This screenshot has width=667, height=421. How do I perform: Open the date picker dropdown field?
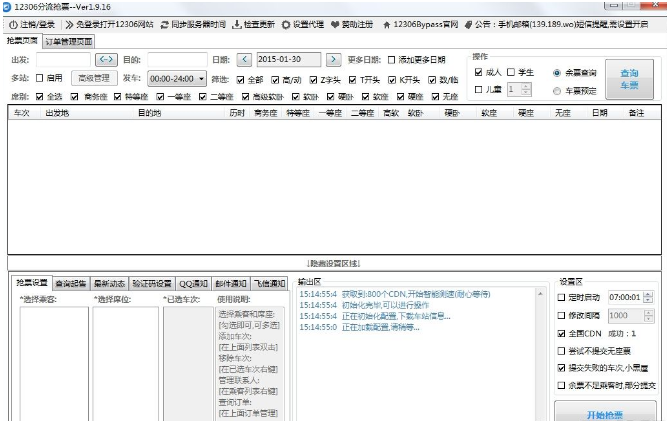tap(288, 60)
